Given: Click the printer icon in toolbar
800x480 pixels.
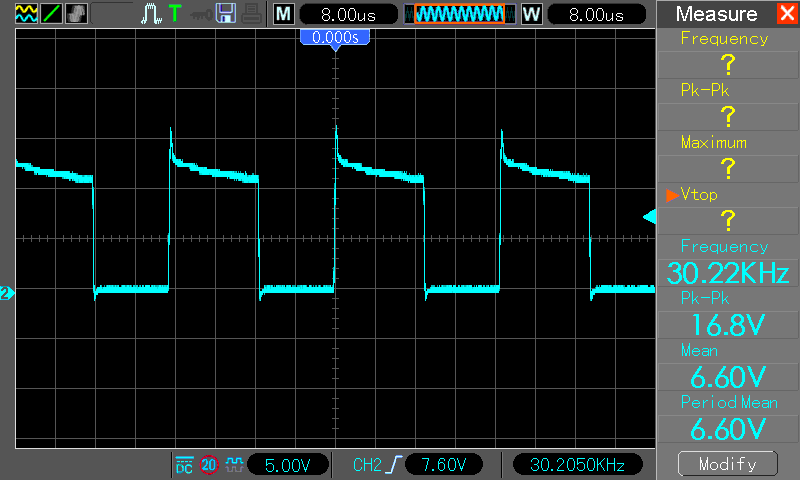Looking at the screenshot, I should pos(252,14).
